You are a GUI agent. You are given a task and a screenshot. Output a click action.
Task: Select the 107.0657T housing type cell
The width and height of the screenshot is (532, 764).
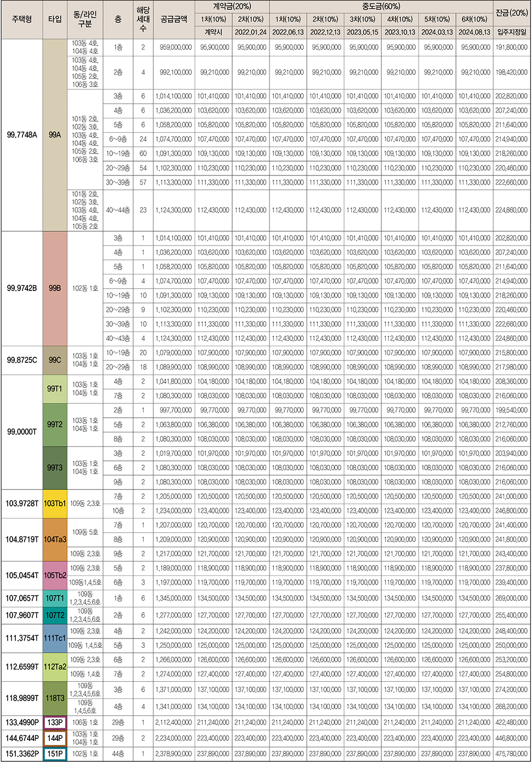[22, 598]
